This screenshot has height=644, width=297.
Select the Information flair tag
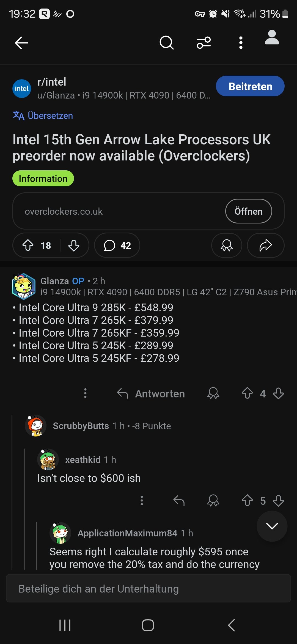43,179
